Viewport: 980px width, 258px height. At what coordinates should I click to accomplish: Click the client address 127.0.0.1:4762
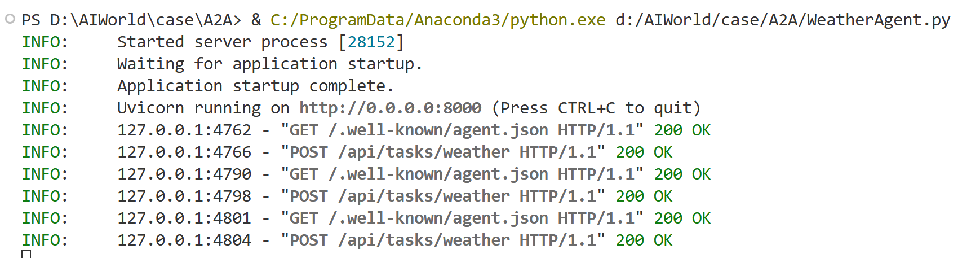(x=184, y=130)
